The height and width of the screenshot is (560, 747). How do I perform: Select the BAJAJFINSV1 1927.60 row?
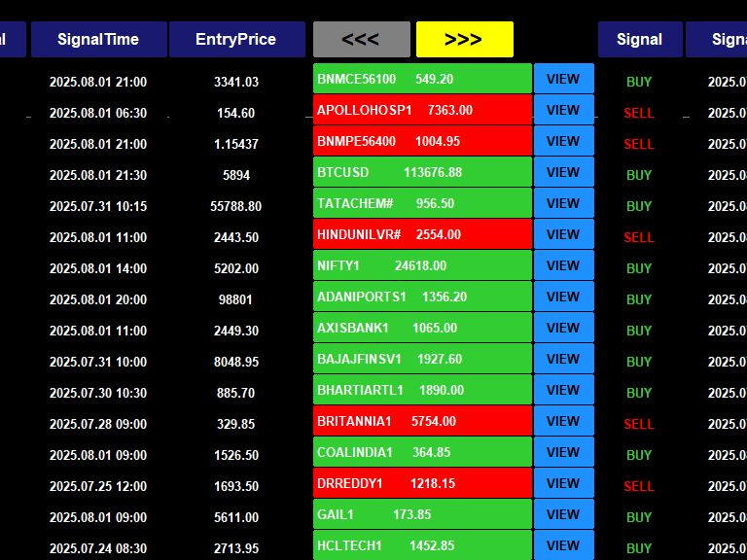[x=422, y=359]
